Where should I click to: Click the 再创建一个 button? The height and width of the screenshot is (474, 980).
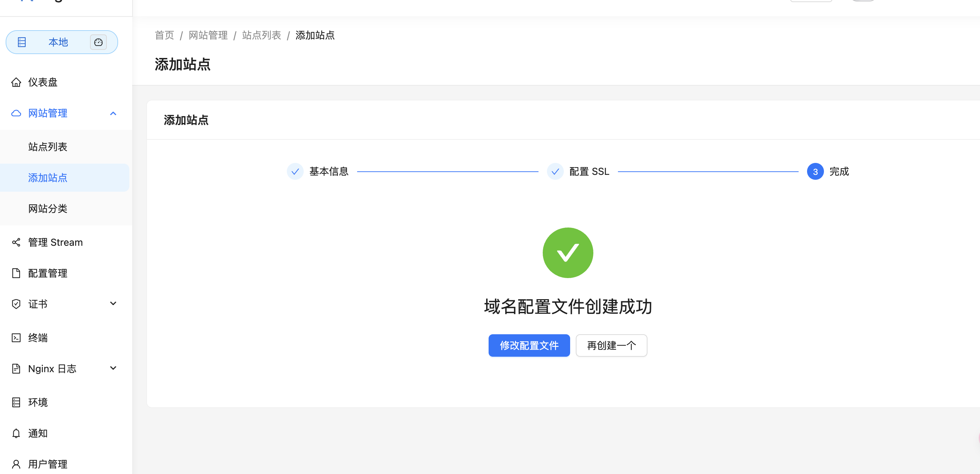[611, 345]
